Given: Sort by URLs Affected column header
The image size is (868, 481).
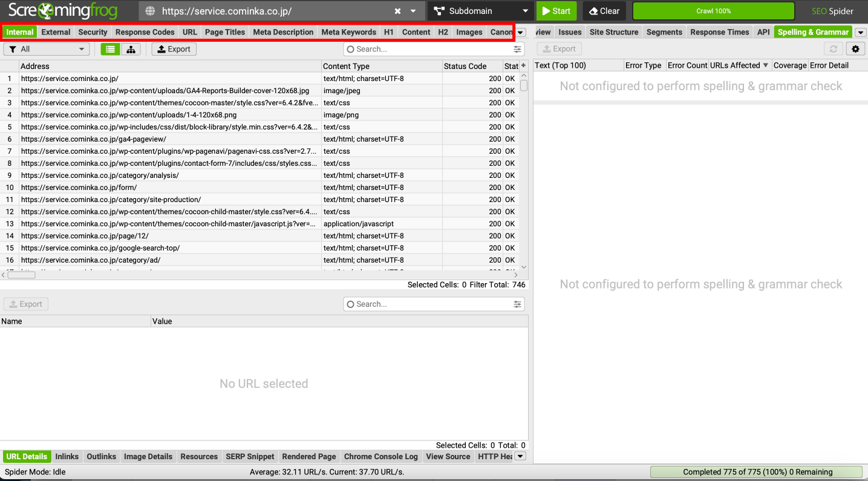Looking at the screenshot, I should [x=739, y=65].
